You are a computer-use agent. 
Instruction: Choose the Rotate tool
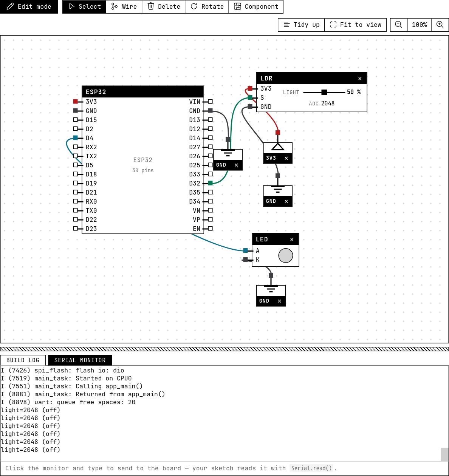tap(207, 6)
